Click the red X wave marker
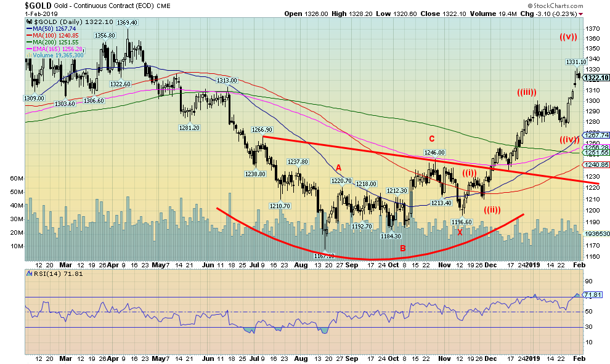The width and height of the screenshot is (610, 364). pos(459,232)
